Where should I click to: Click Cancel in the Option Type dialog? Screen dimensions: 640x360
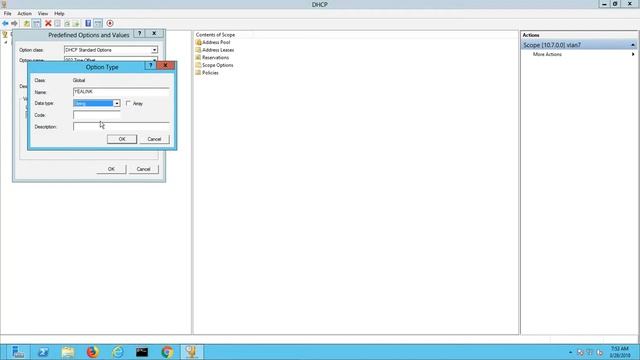tap(154, 139)
